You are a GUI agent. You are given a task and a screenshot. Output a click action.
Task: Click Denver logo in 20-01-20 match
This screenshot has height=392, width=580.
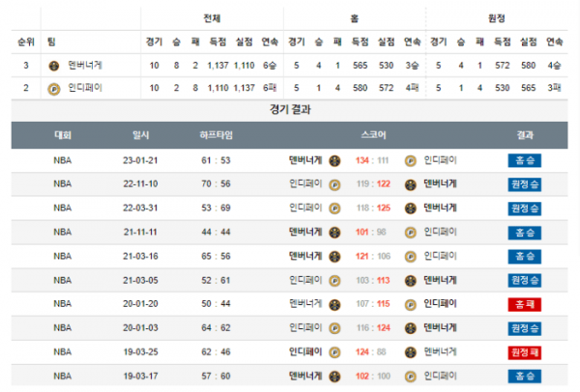(x=334, y=305)
